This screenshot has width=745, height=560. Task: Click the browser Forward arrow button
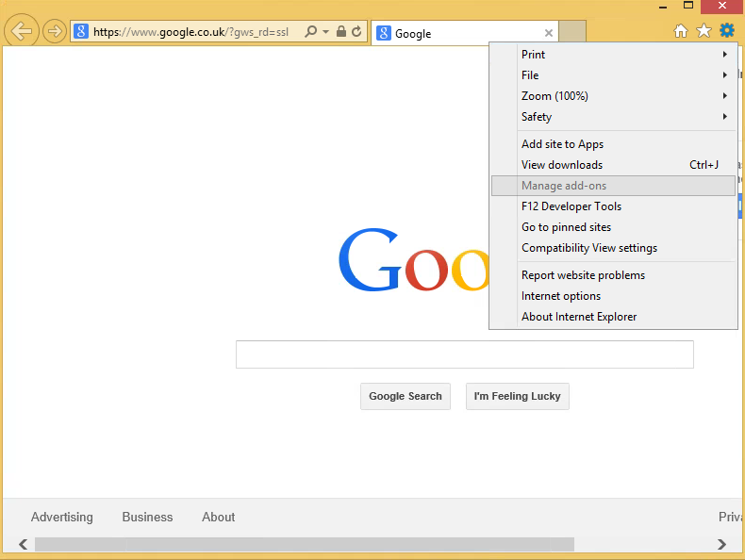[55, 32]
